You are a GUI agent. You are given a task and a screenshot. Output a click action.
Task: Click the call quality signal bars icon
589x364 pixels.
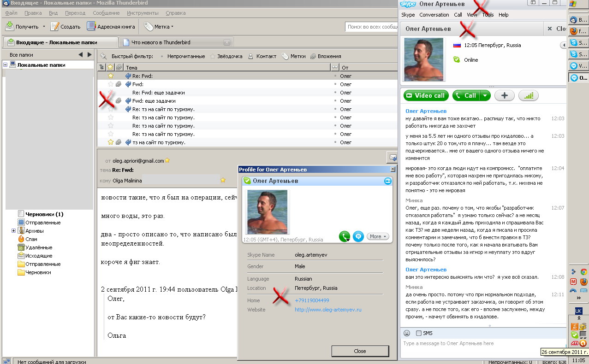[529, 95]
